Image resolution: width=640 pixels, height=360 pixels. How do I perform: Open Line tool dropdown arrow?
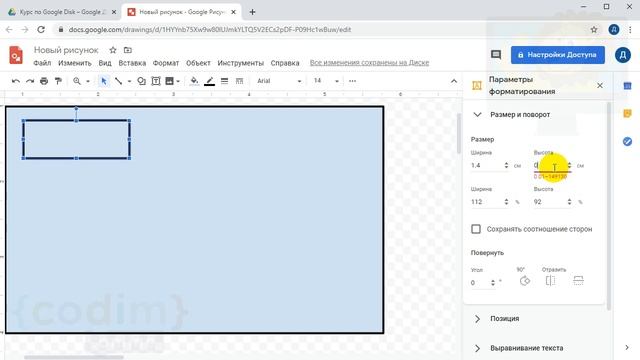[129, 81]
